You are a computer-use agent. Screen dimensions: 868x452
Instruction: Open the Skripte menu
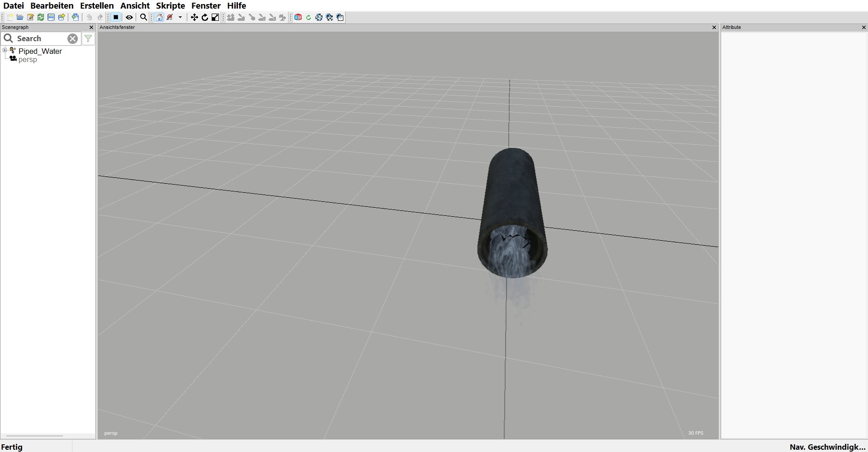click(170, 5)
